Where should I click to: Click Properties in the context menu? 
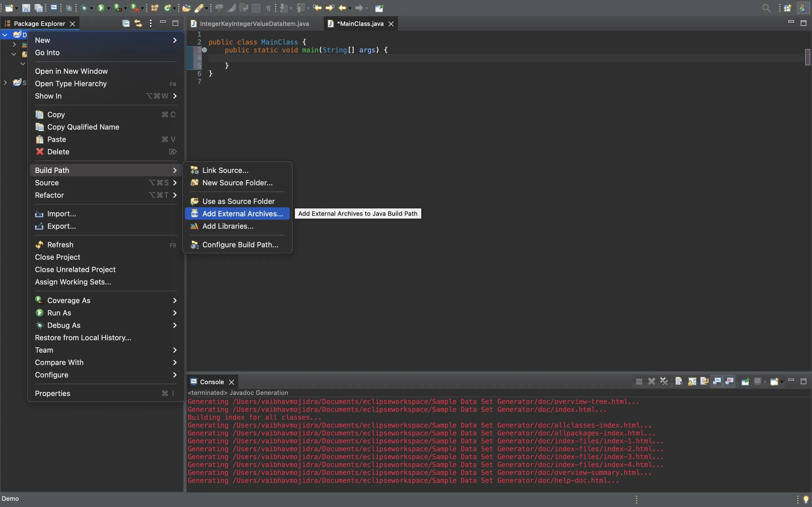[52, 393]
